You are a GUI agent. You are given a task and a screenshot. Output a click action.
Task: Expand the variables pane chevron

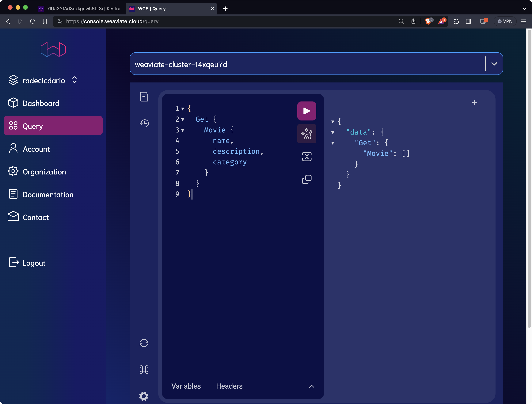pyautogui.click(x=311, y=386)
